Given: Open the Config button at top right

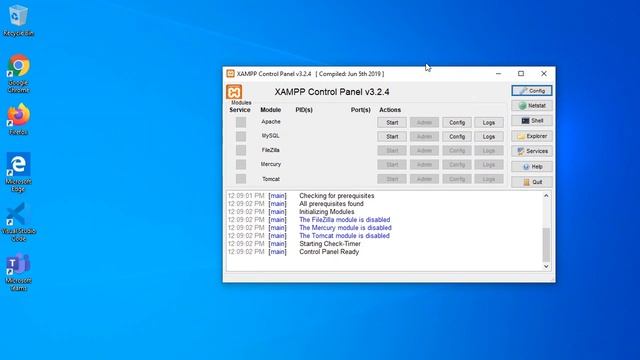Looking at the screenshot, I should (532, 91).
